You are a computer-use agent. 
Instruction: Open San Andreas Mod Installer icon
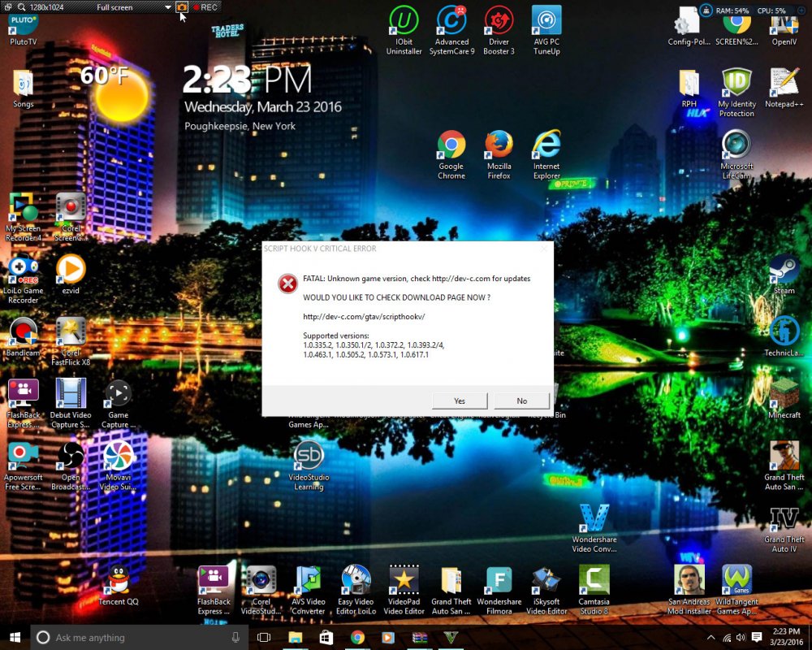click(689, 590)
